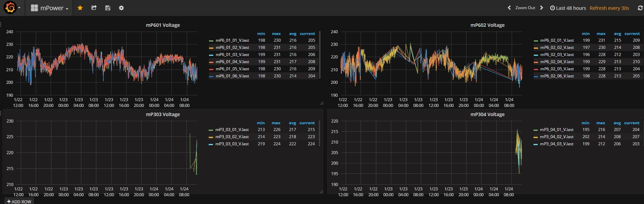Star the mPower dashboard as favorite
Screen dimensions: 644x204
click(x=80, y=8)
